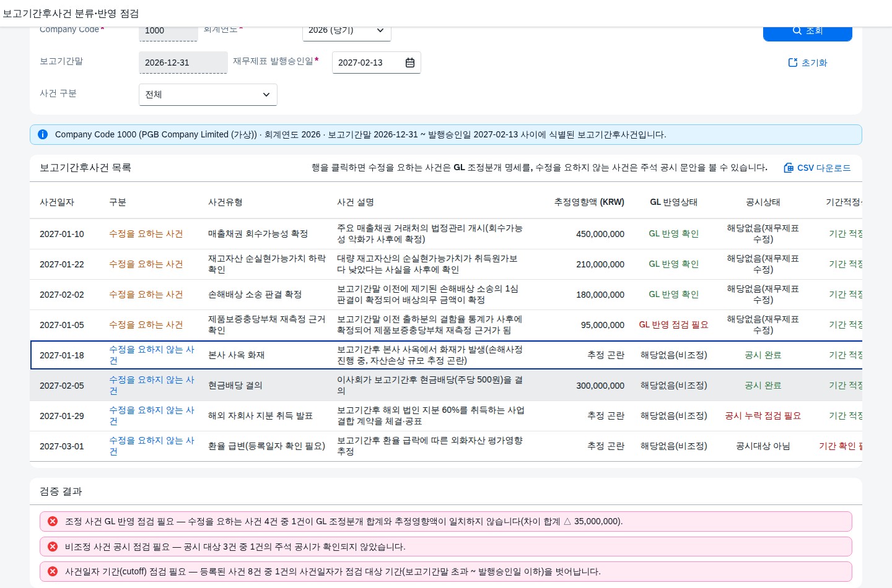
Task: Click 공시 완료 status in 현금배당 결의 row
Action: coord(763,386)
